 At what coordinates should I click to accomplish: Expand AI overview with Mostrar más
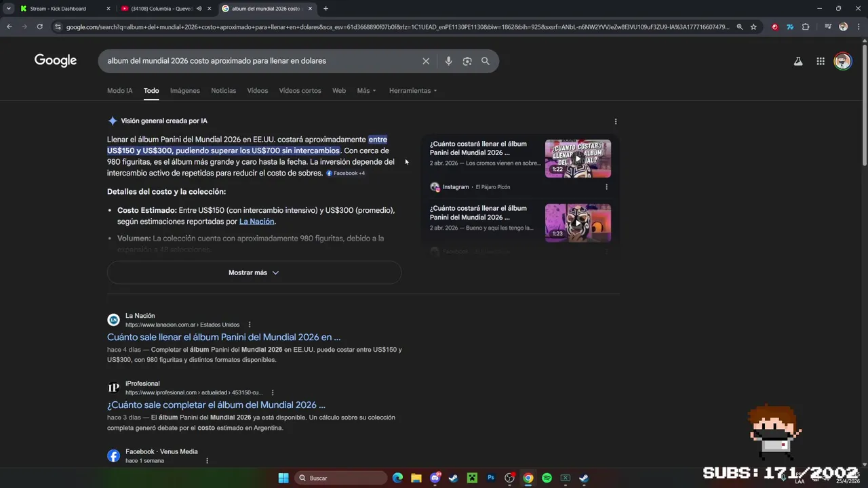click(x=254, y=272)
